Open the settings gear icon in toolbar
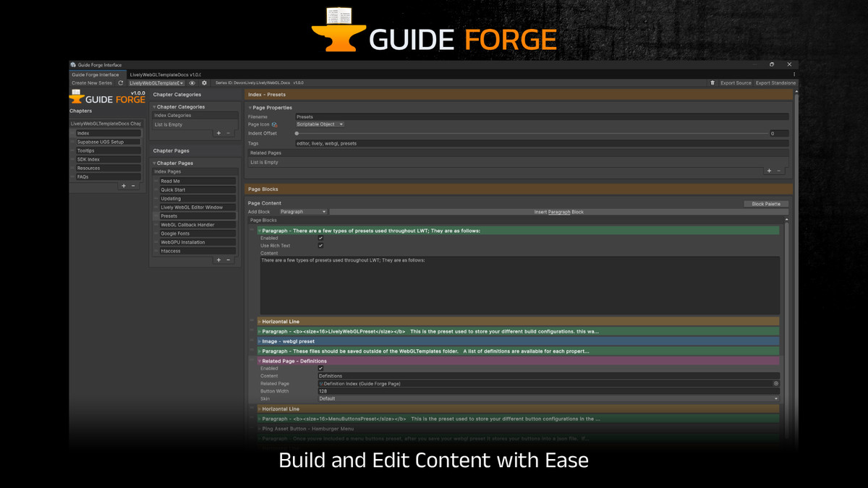Viewport: 868px width, 488px height. pos(205,83)
